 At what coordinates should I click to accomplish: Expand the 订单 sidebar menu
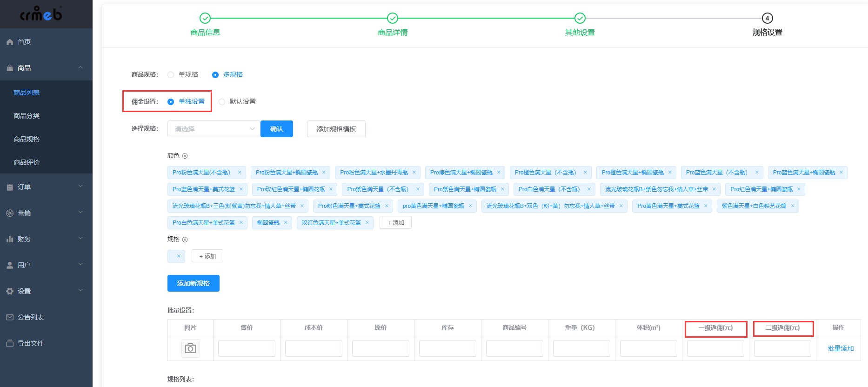[x=46, y=187]
